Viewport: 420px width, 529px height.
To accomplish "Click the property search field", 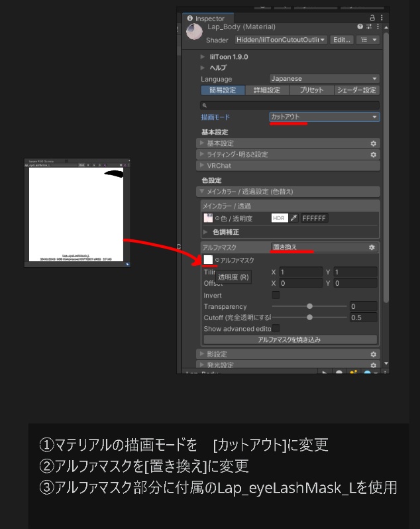I will click(289, 105).
